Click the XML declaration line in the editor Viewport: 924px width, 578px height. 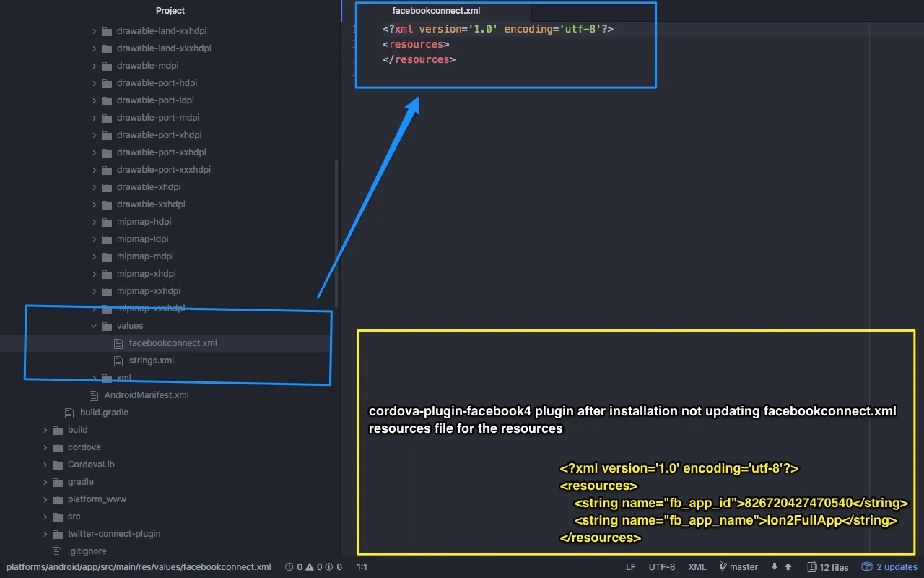tap(498, 29)
